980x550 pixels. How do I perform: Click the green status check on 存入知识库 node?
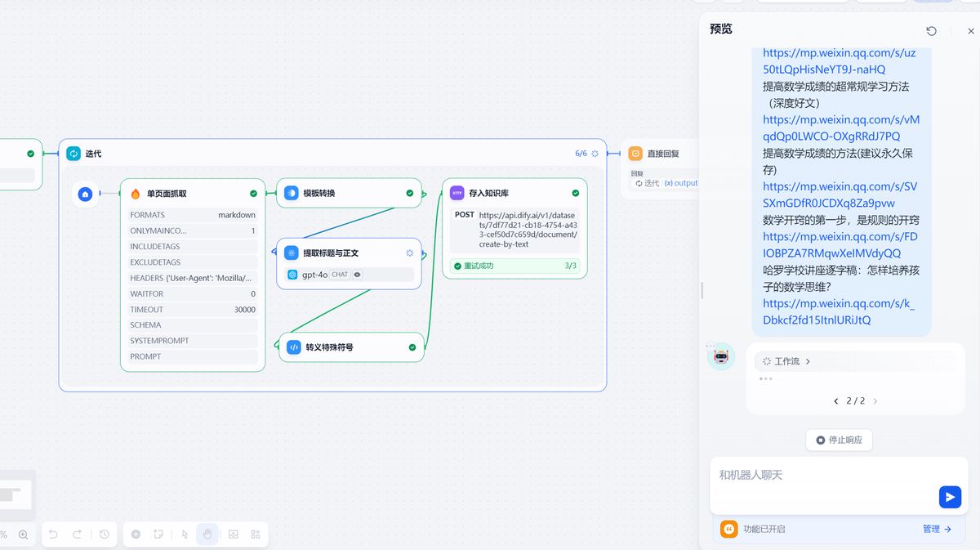point(575,193)
